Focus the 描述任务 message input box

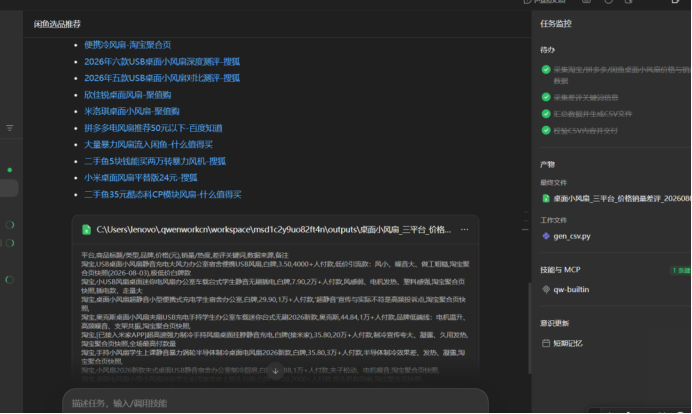pyautogui.click(x=275, y=403)
